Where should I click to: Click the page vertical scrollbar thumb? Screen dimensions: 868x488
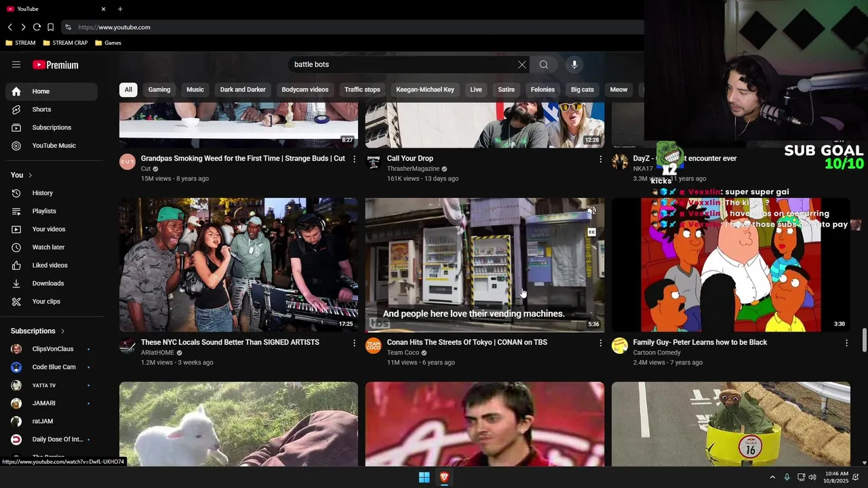click(864, 340)
